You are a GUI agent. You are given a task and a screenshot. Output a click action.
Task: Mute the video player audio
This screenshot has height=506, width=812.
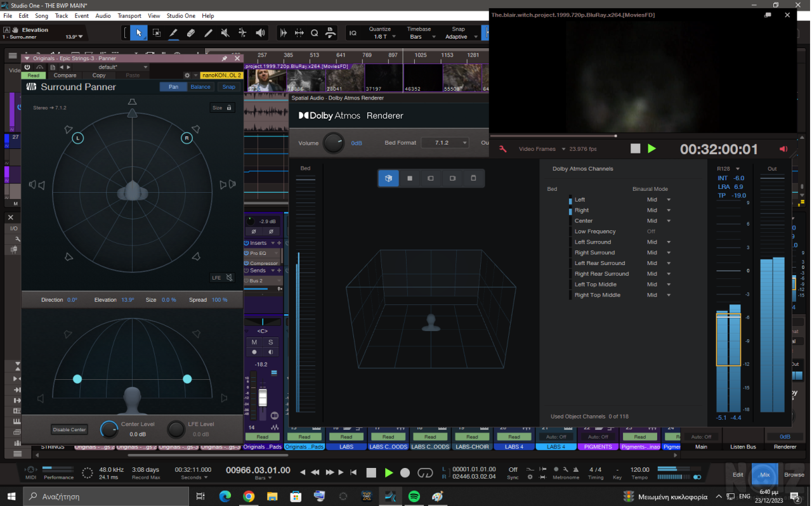783,149
